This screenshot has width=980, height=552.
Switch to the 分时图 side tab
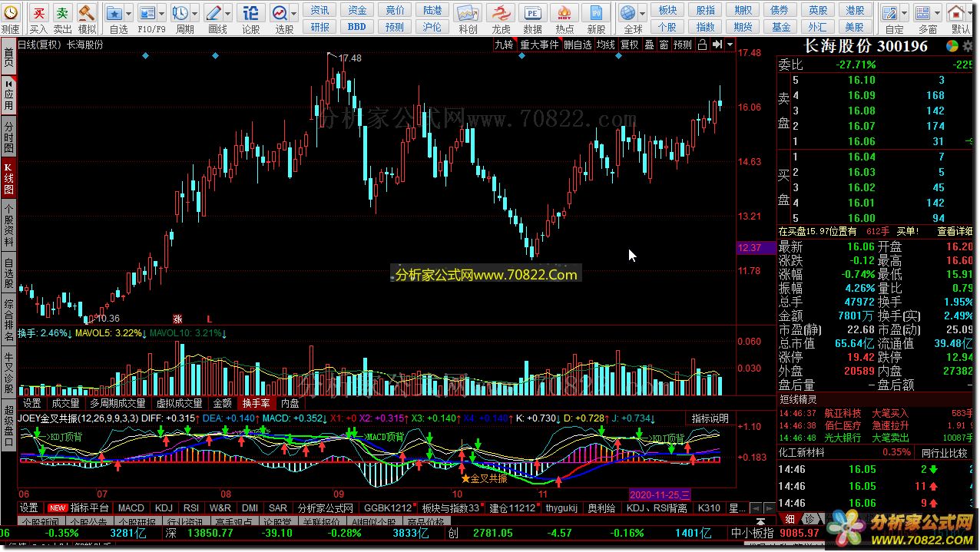click(x=8, y=137)
